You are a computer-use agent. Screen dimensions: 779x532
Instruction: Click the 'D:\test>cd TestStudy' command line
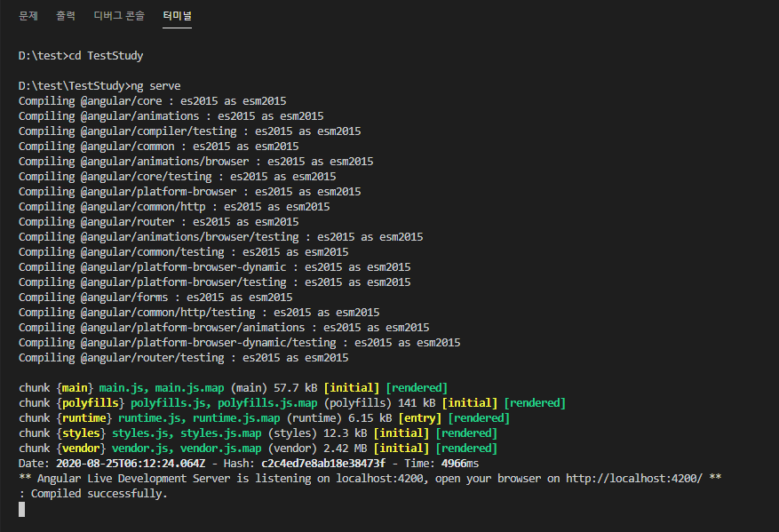point(81,56)
